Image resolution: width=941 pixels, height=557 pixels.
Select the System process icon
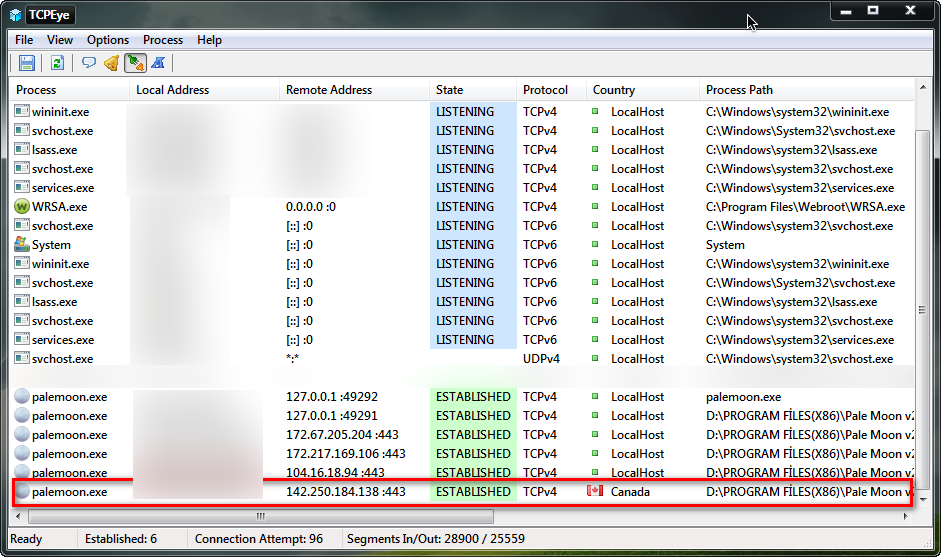22,244
